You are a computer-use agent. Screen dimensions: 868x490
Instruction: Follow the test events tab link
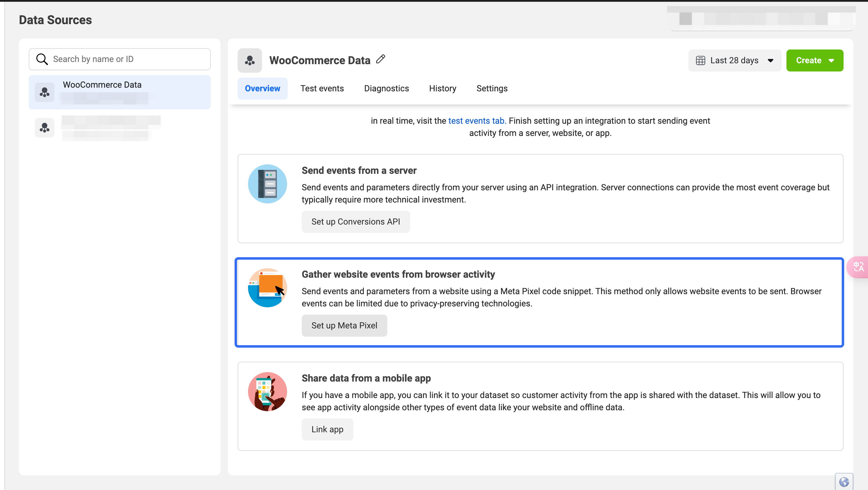coord(477,121)
